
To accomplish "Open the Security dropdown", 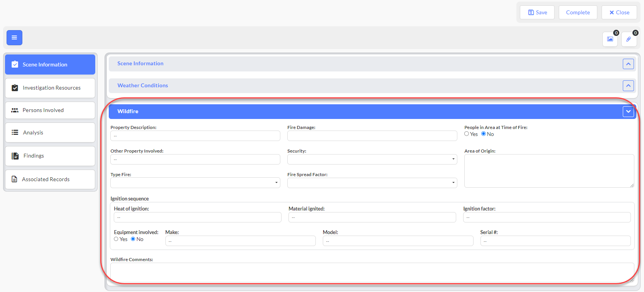I will tap(372, 159).
